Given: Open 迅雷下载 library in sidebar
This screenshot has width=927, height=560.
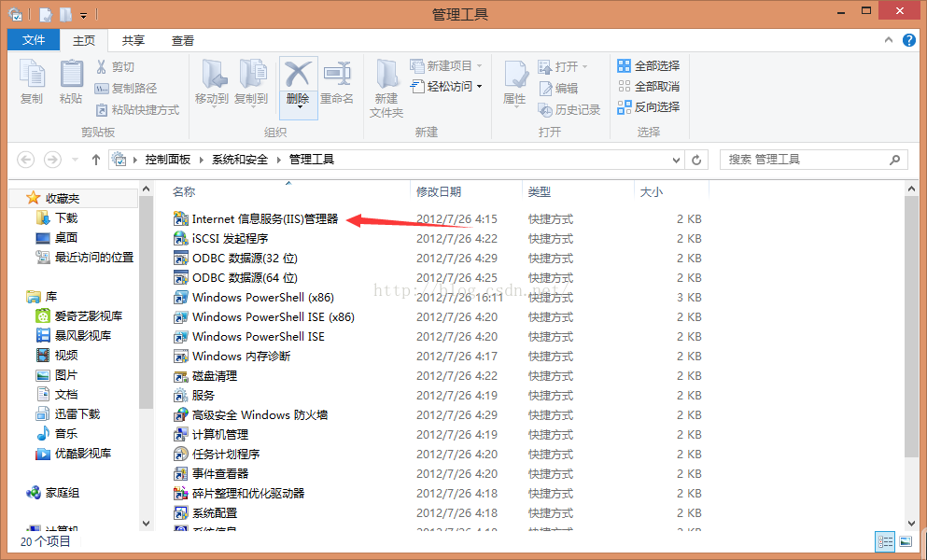Looking at the screenshot, I should (68, 414).
